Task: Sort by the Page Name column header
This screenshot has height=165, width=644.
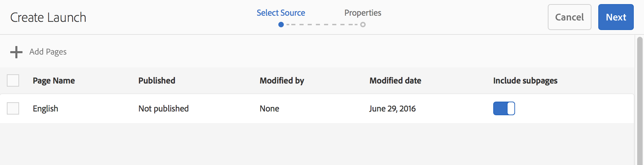Action: tap(54, 81)
